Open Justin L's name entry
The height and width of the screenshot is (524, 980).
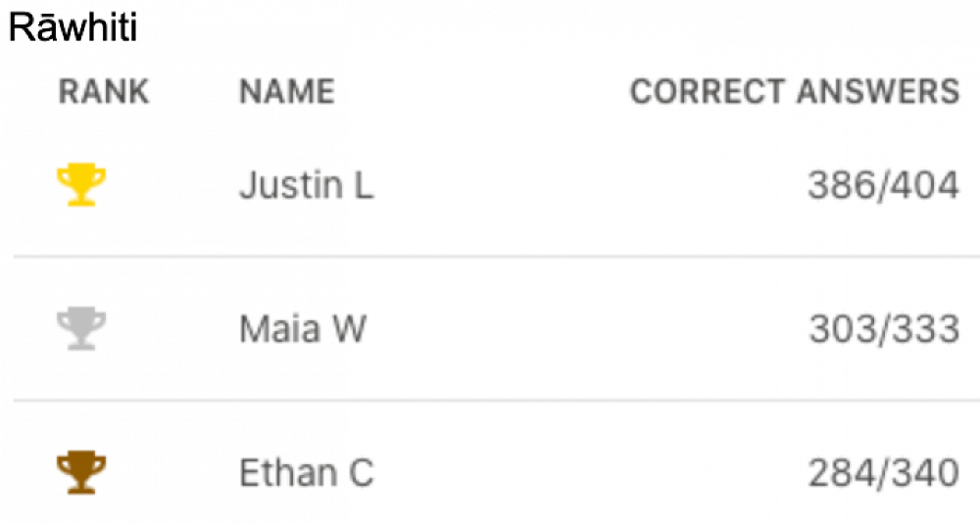click(306, 185)
